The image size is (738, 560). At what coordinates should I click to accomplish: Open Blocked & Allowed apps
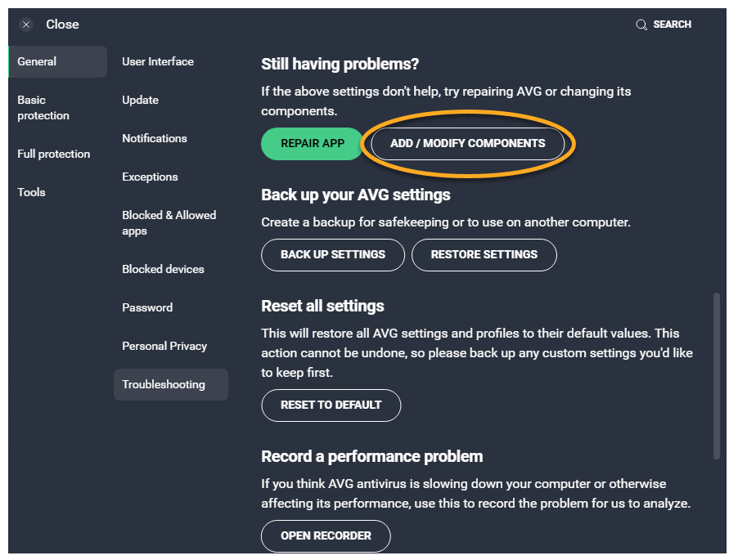tap(169, 222)
